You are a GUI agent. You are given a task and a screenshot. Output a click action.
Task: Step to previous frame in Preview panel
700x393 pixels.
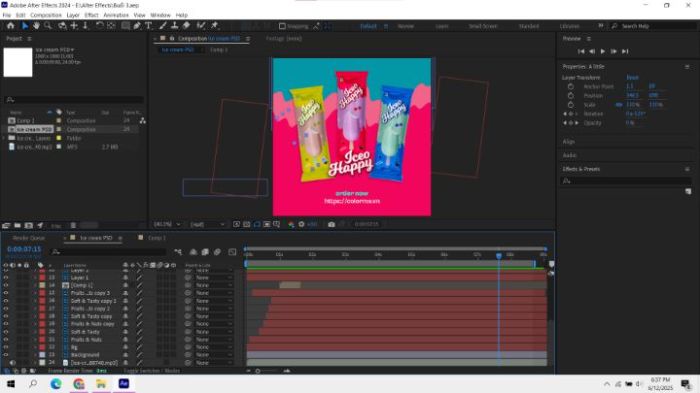pos(592,51)
